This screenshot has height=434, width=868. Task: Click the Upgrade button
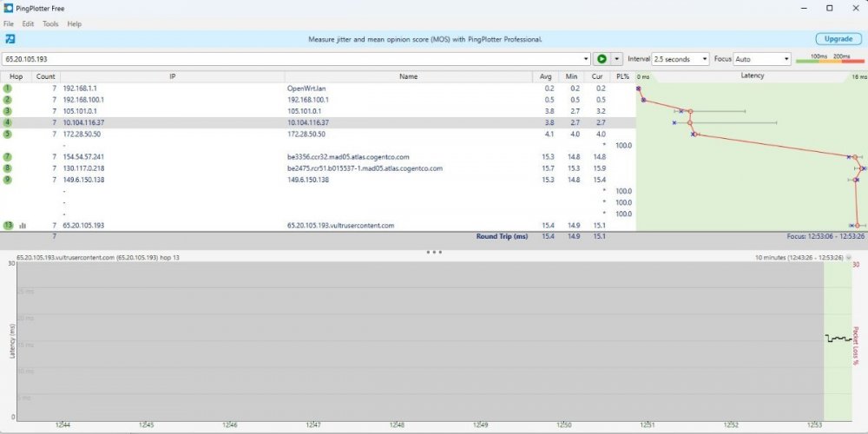(838, 39)
